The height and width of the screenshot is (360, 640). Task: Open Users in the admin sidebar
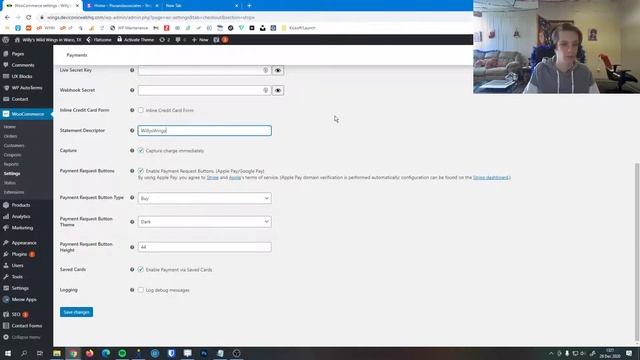[x=17, y=266]
